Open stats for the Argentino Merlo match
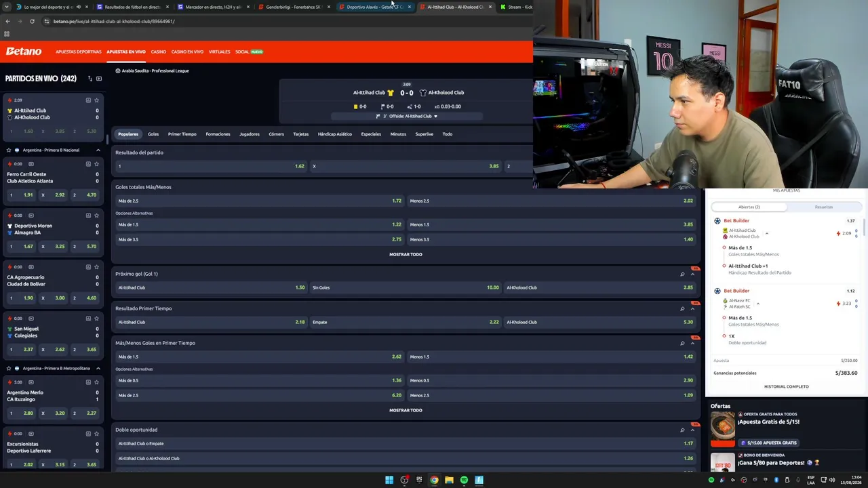 (88, 382)
